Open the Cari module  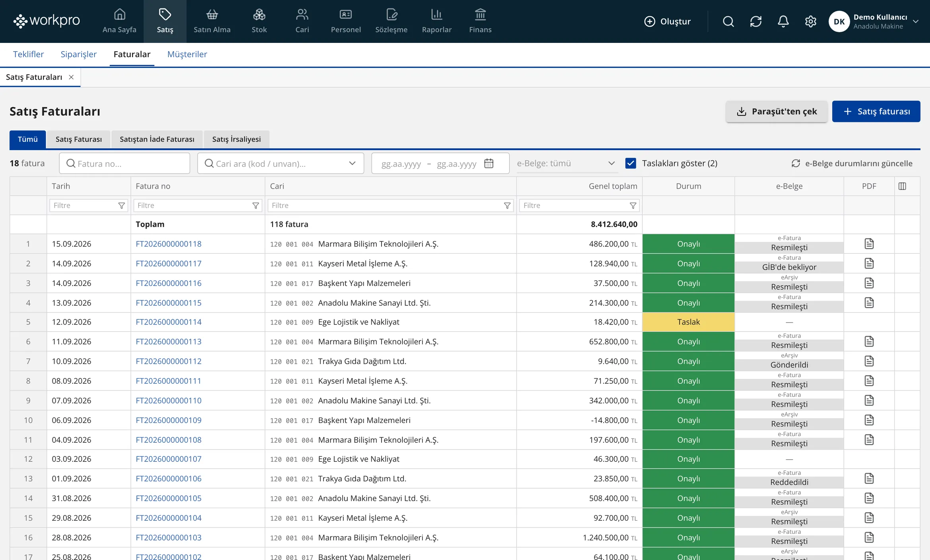click(302, 21)
